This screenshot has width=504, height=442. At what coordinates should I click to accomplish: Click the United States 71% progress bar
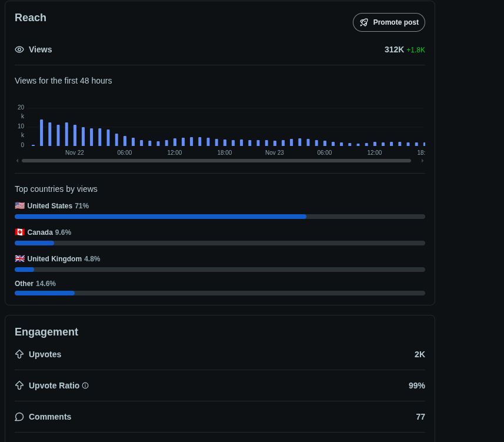(220, 217)
